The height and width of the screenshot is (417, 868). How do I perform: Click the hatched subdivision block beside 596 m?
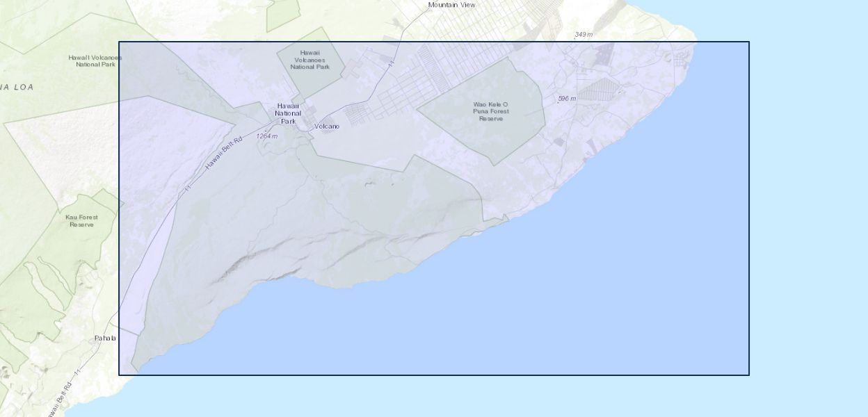coord(600,90)
